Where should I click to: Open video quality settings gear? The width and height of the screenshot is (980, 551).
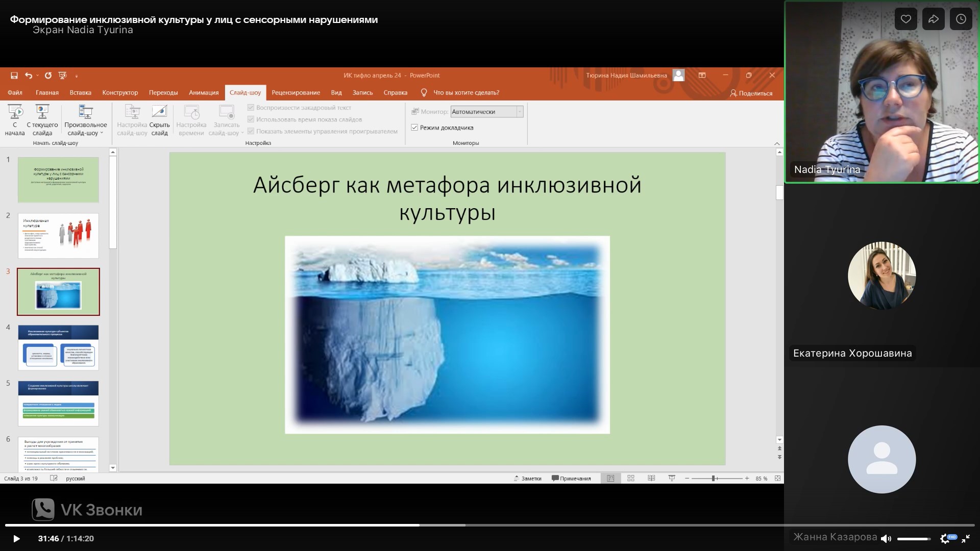(945, 538)
